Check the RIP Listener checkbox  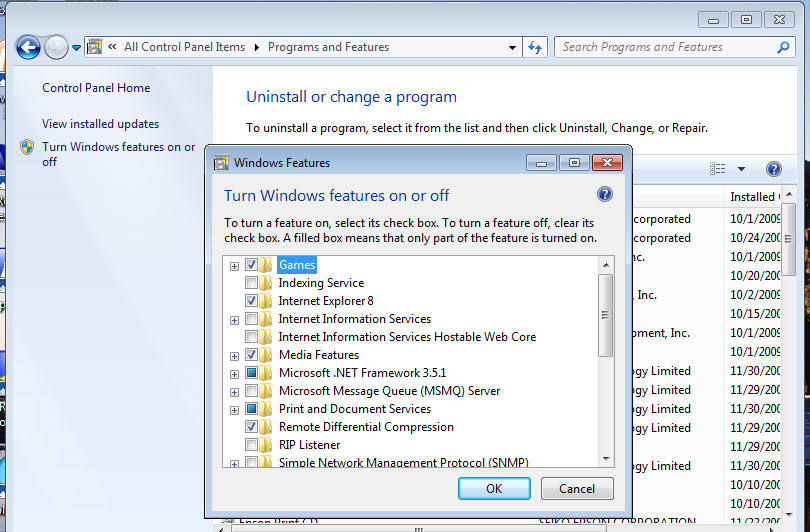pyautogui.click(x=251, y=445)
